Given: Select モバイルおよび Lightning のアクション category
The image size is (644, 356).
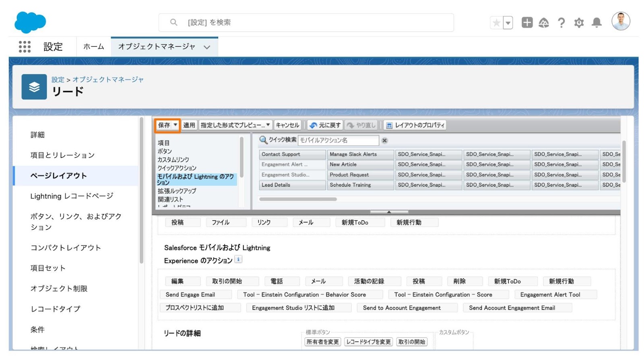Looking at the screenshot, I should pos(196,179).
